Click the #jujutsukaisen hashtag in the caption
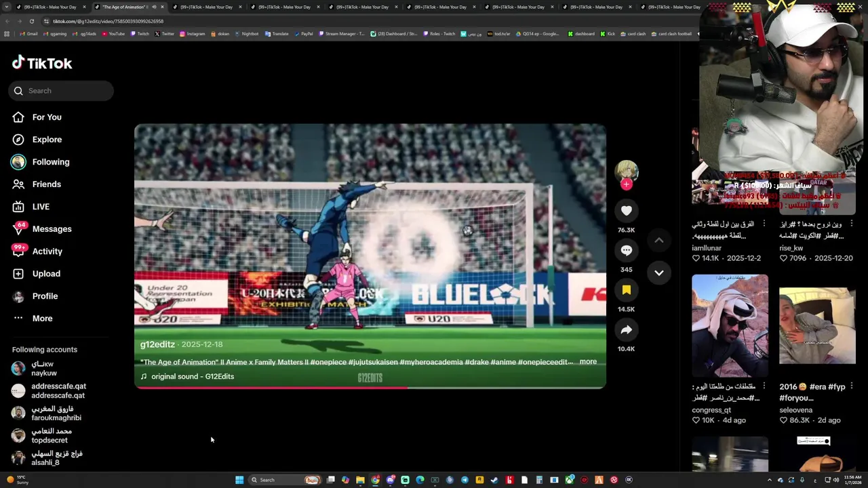Screen dimensions: 868x488 pos(372,362)
